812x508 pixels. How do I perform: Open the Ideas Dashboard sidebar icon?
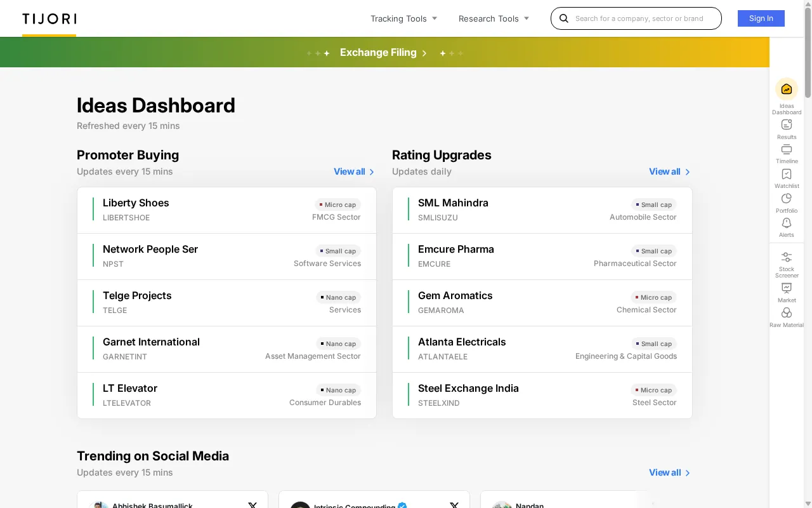tap(787, 90)
